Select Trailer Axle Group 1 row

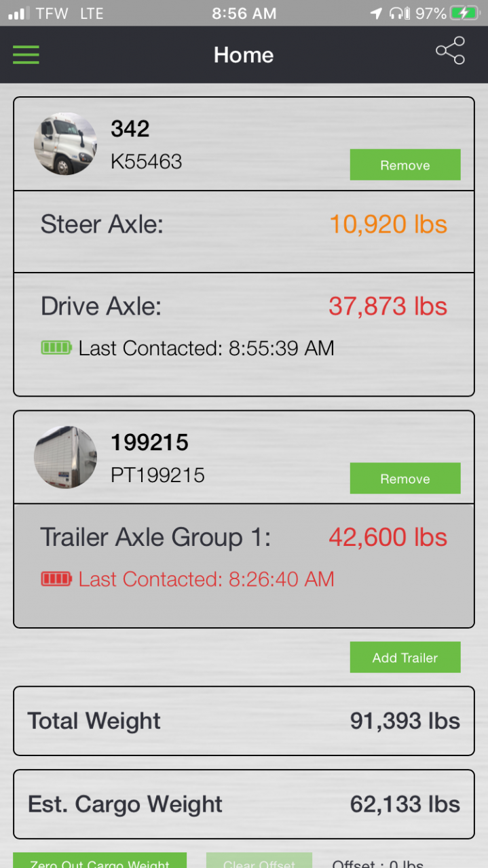pyautogui.click(x=244, y=566)
